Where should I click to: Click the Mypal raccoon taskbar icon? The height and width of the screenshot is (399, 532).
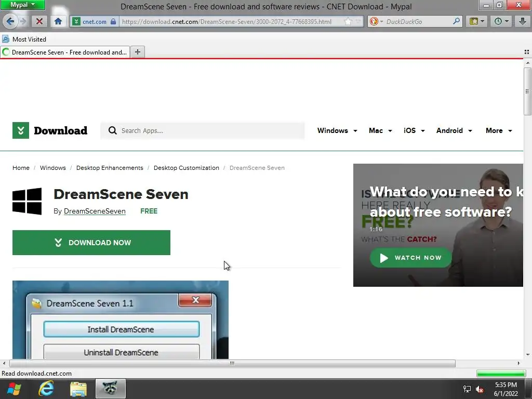tap(111, 389)
